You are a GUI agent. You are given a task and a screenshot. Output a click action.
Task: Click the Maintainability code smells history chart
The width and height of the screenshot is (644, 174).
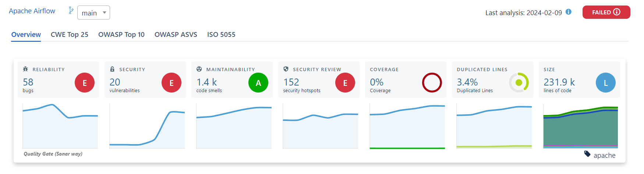234,126
